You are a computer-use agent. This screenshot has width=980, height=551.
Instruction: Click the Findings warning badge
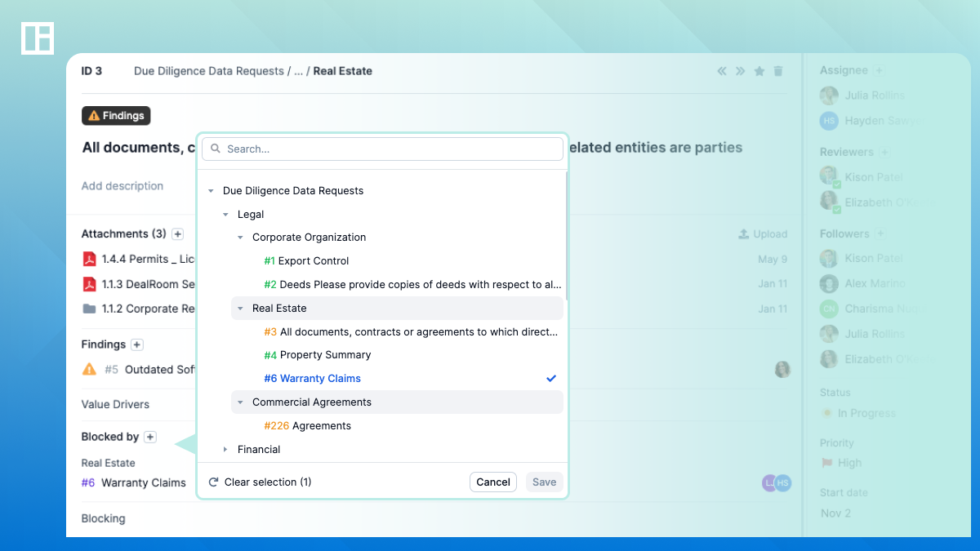click(x=116, y=116)
